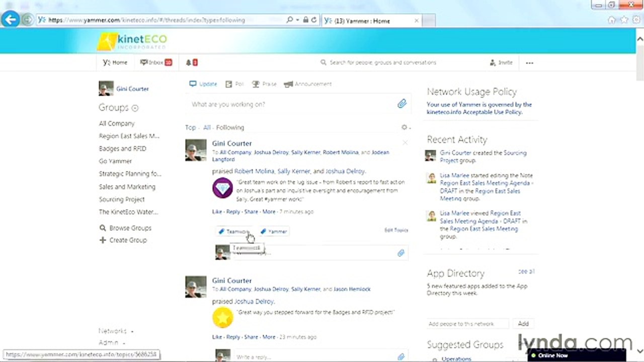Image resolution: width=644 pixels, height=362 pixels.
Task: Select the Poll post type tab
Action: coord(235,84)
